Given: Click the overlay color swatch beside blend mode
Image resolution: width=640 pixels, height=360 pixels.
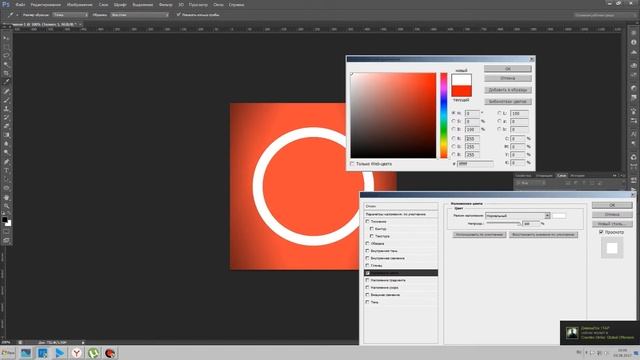Looking at the screenshot, I should click(559, 216).
